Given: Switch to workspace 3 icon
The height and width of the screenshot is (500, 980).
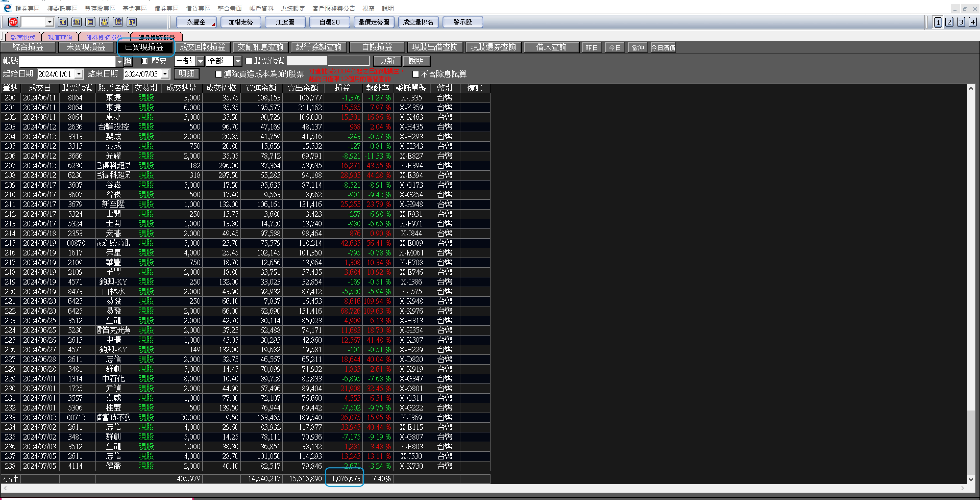Looking at the screenshot, I should point(961,22).
